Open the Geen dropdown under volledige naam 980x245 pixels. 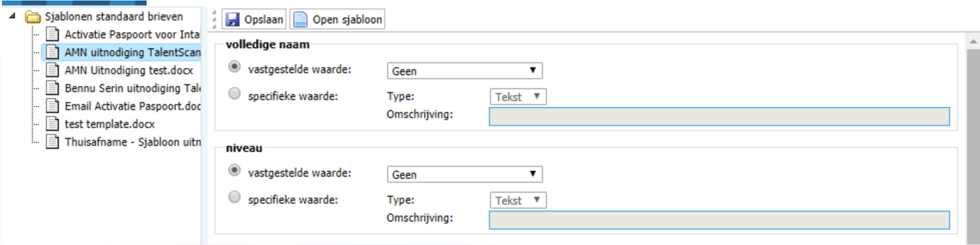pos(465,71)
